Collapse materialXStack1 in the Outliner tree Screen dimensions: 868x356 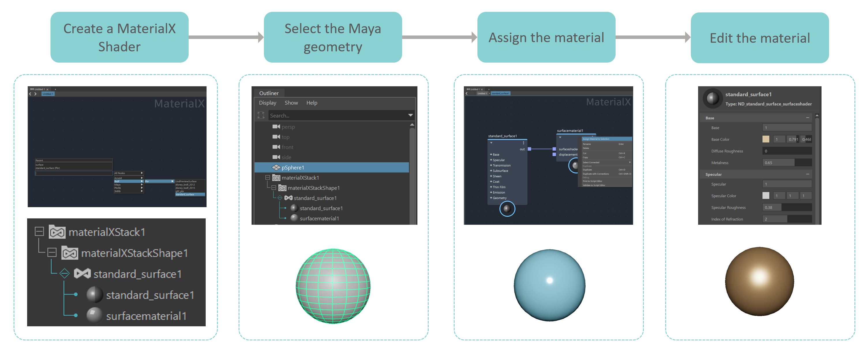tap(267, 177)
